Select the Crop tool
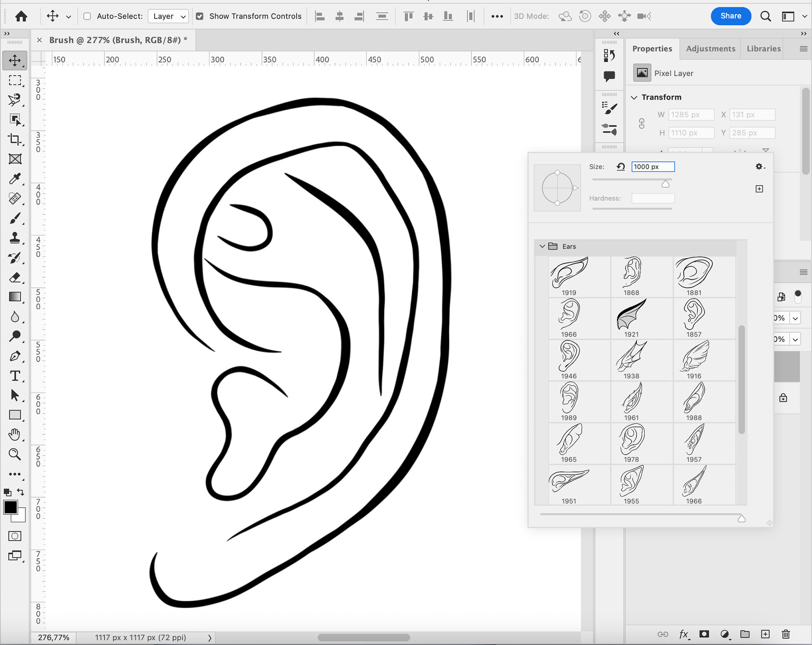This screenshot has height=645, width=812. pos(15,140)
